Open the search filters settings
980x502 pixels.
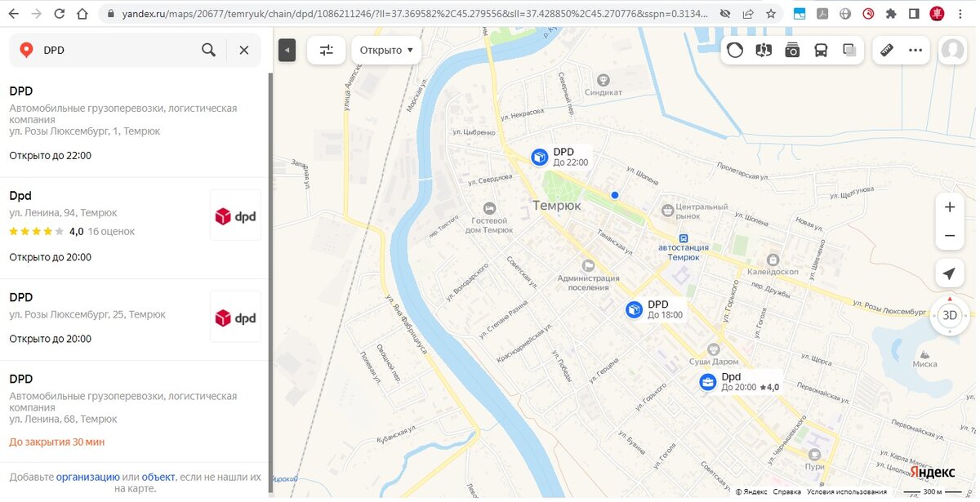click(x=326, y=50)
